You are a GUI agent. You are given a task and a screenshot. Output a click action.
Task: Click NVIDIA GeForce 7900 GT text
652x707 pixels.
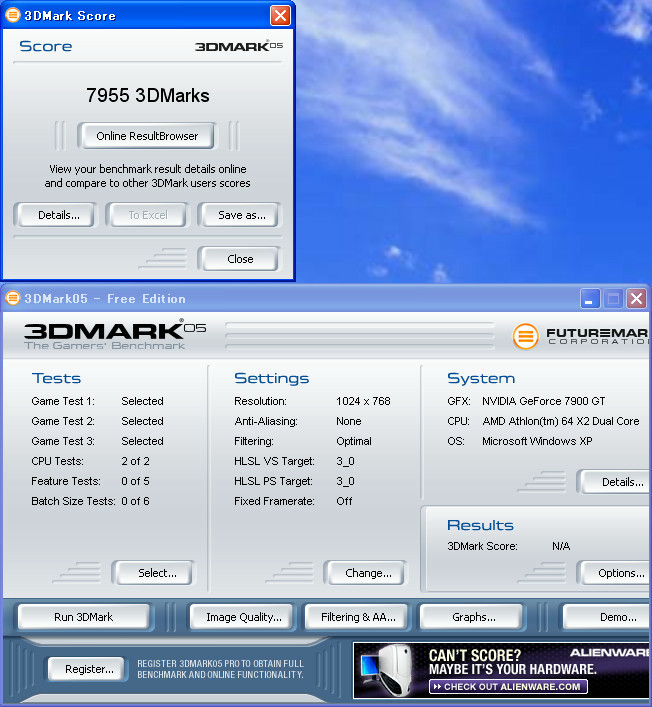click(543, 401)
